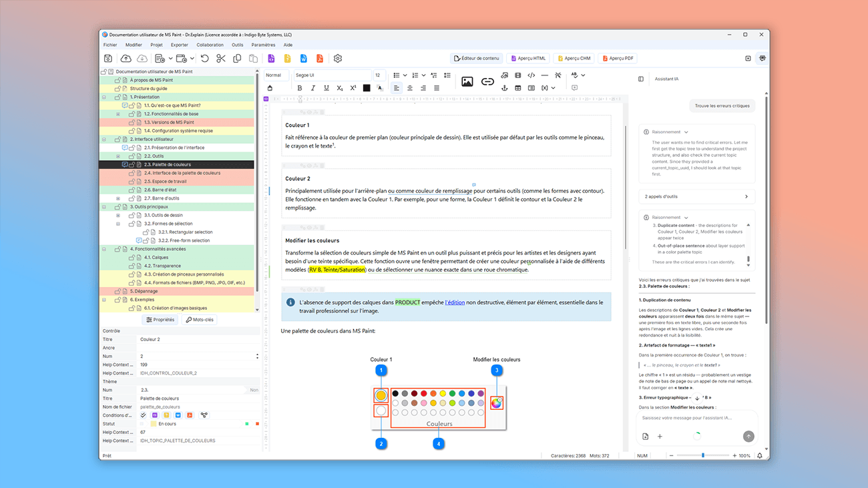Viewport: 868px width, 488px height.
Task: Click the Aperçu PDF button
Action: pyautogui.click(x=618, y=59)
